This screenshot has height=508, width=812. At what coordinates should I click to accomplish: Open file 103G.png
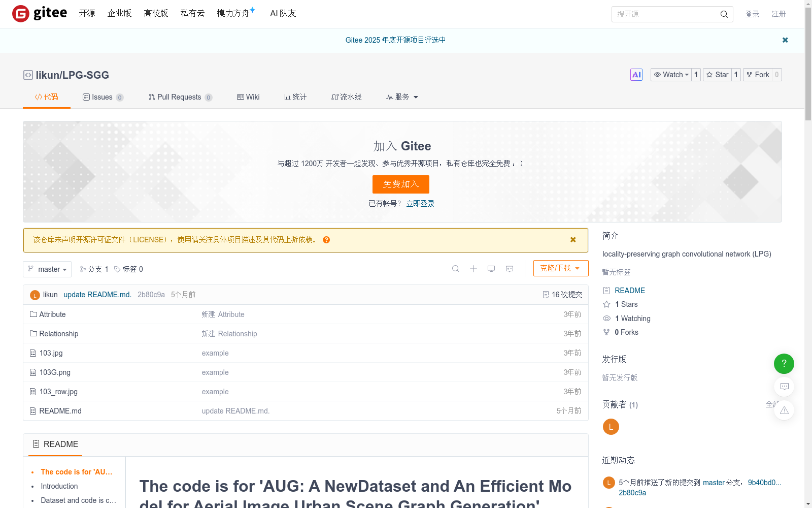[x=55, y=372]
